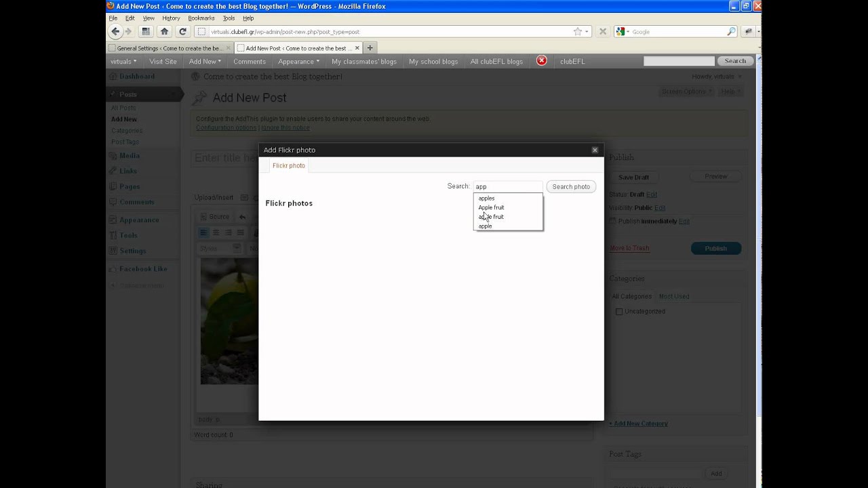The height and width of the screenshot is (488, 868).
Task: Open the Help menu in menu bar
Action: point(248,18)
